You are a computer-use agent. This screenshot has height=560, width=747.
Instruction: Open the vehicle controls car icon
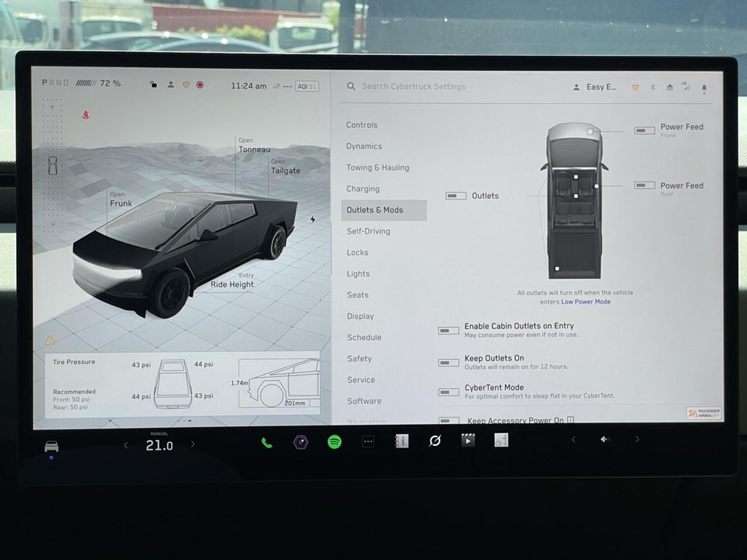[x=51, y=446]
